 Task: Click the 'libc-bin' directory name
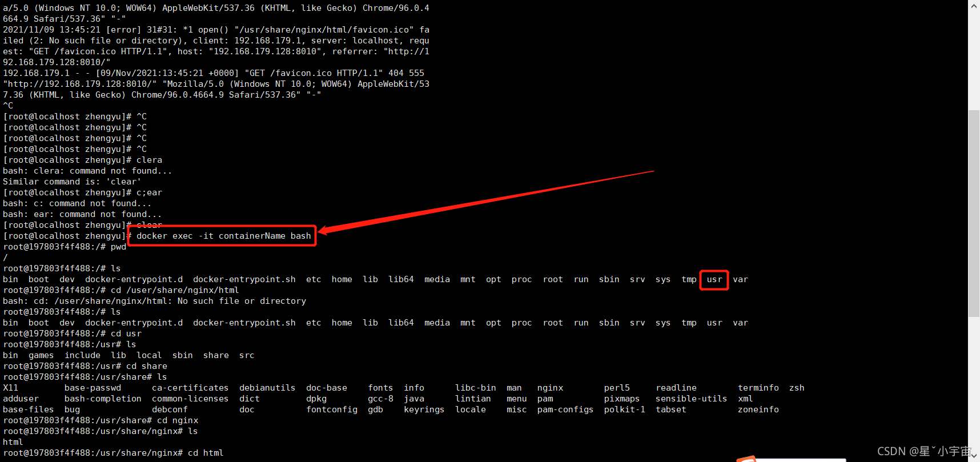tap(476, 388)
